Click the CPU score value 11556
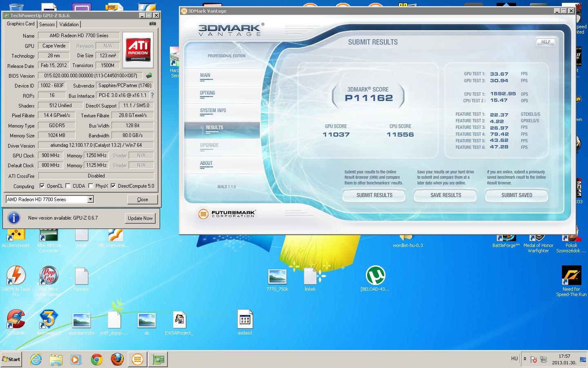 pos(400,135)
